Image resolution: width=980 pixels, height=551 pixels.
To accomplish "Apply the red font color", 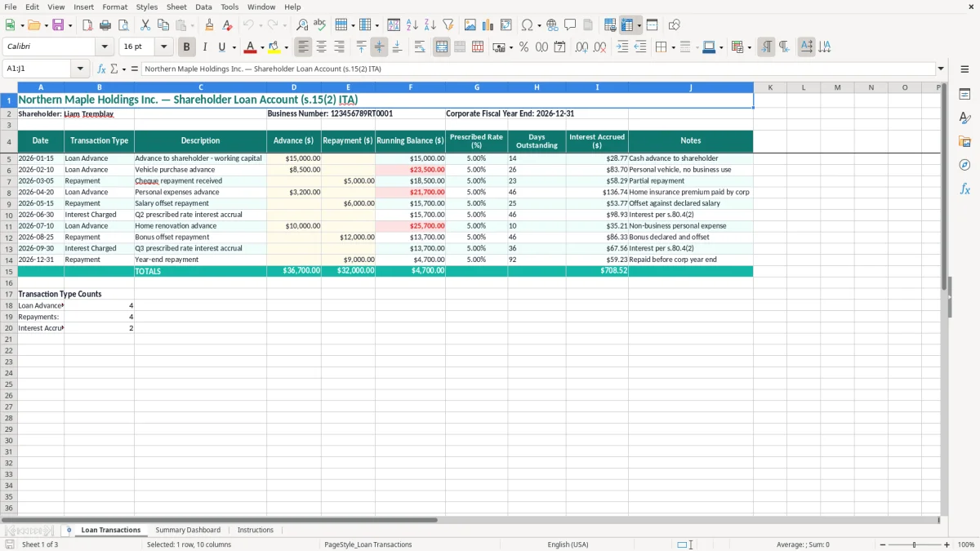I will click(251, 47).
